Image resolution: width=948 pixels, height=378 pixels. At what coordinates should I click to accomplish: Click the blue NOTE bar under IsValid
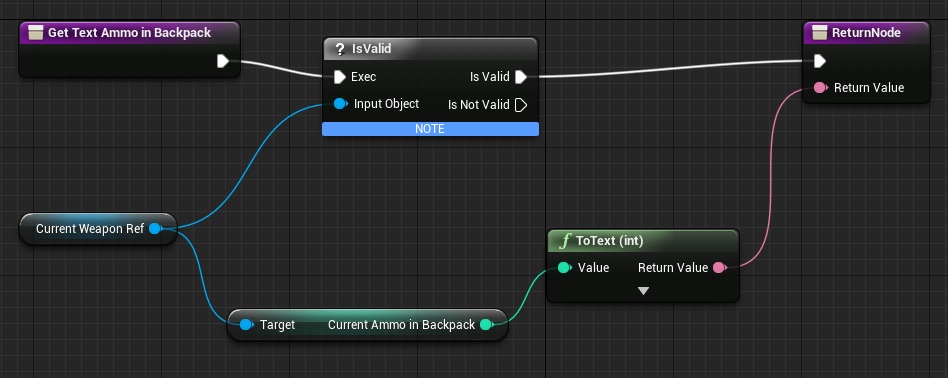point(430,129)
